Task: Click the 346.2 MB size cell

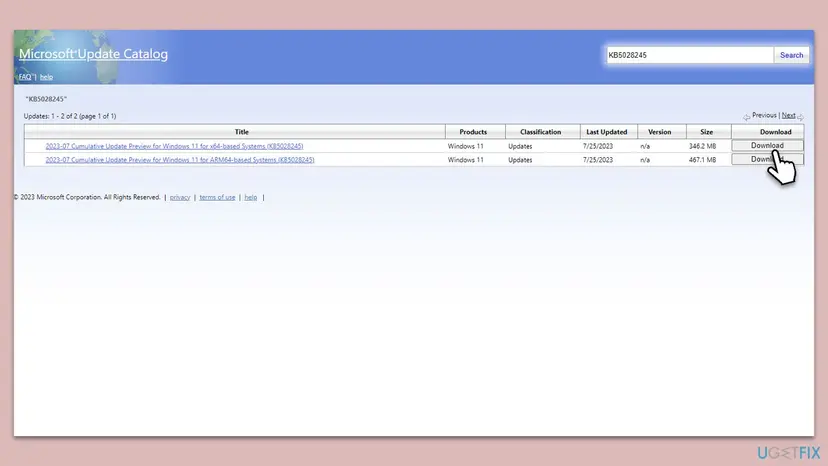Action: point(702,146)
